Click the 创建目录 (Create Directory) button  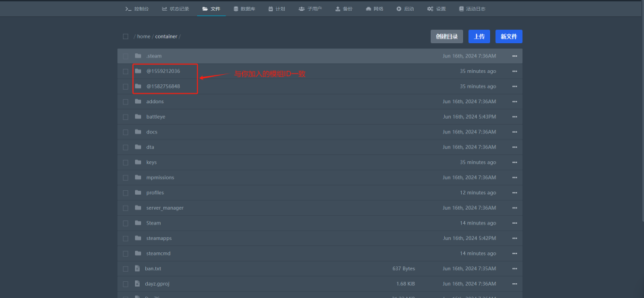point(446,36)
